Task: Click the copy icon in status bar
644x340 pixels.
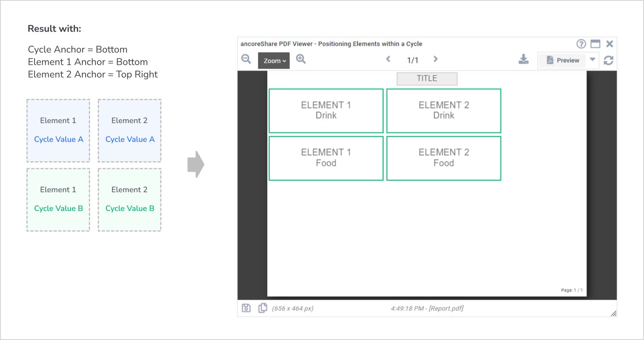Action: [x=263, y=308]
